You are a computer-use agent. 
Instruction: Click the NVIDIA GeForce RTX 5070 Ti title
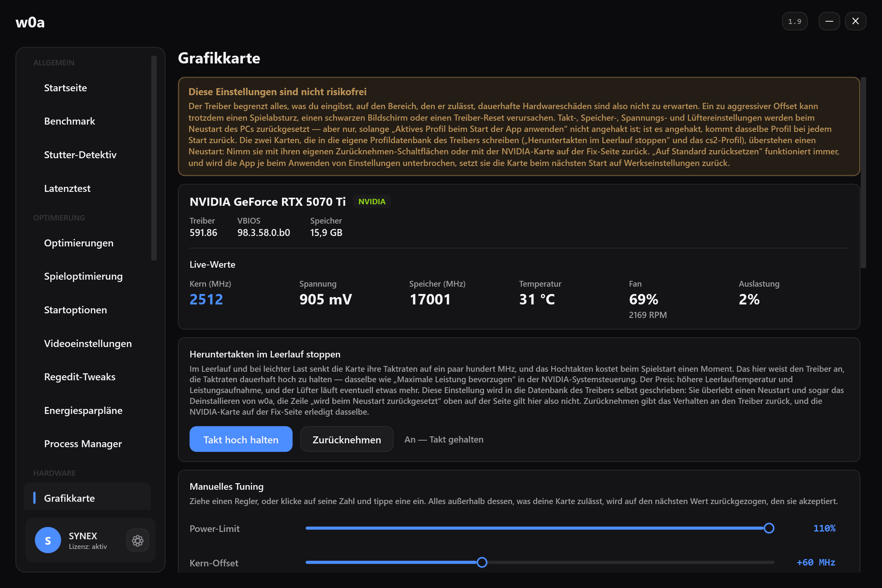coord(268,202)
